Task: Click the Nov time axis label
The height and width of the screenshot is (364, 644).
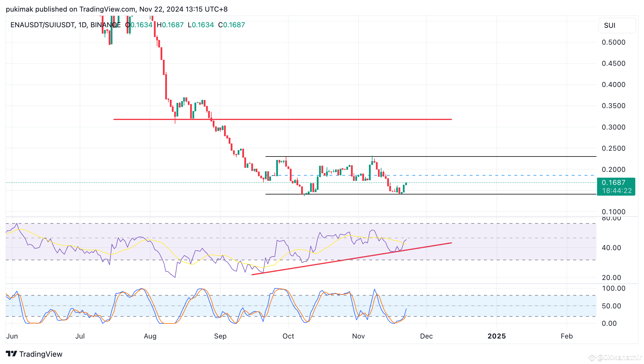Action: (359, 336)
